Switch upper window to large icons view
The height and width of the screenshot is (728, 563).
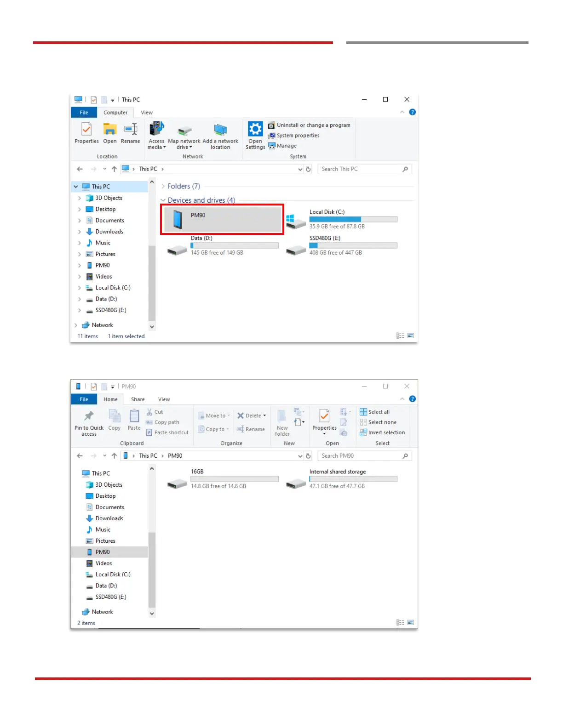point(411,336)
